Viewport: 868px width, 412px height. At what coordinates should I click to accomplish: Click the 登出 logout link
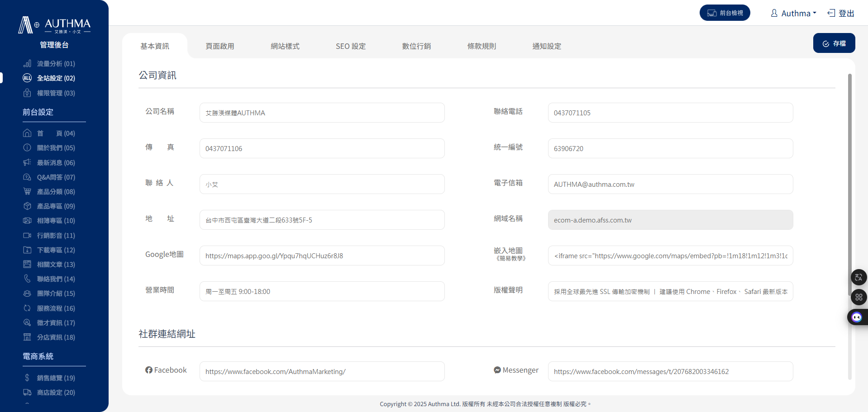841,13
